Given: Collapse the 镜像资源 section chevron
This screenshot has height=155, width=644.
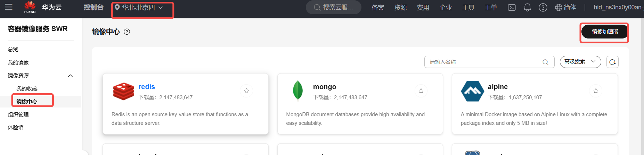Looking at the screenshot, I should pyautogui.click(x=70, y=76).
